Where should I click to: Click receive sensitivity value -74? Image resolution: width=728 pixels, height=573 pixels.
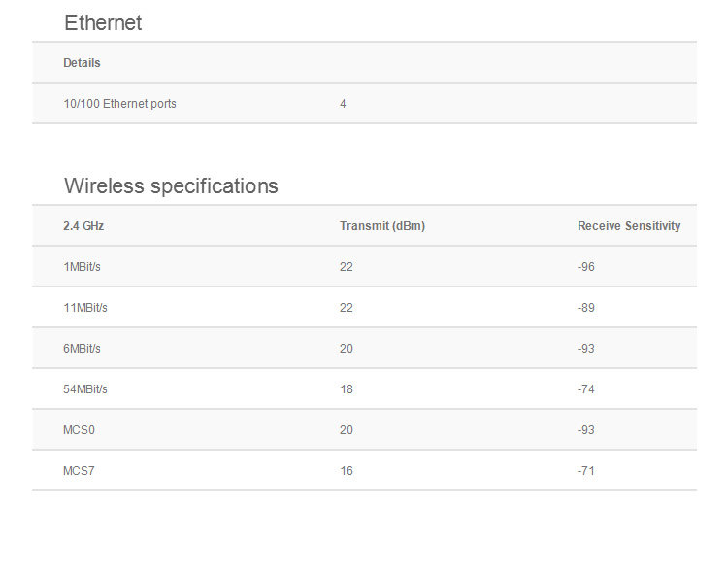[x=585, y=389]
